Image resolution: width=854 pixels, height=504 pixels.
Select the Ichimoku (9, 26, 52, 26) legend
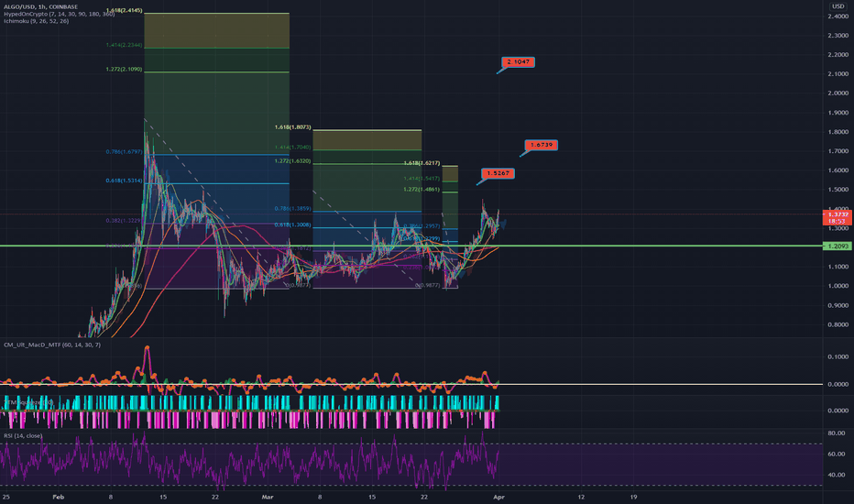click(36, 21)
